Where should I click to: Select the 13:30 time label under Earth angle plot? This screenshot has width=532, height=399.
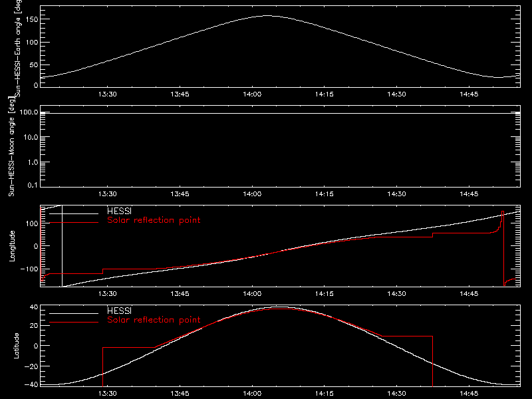[108, 94]
